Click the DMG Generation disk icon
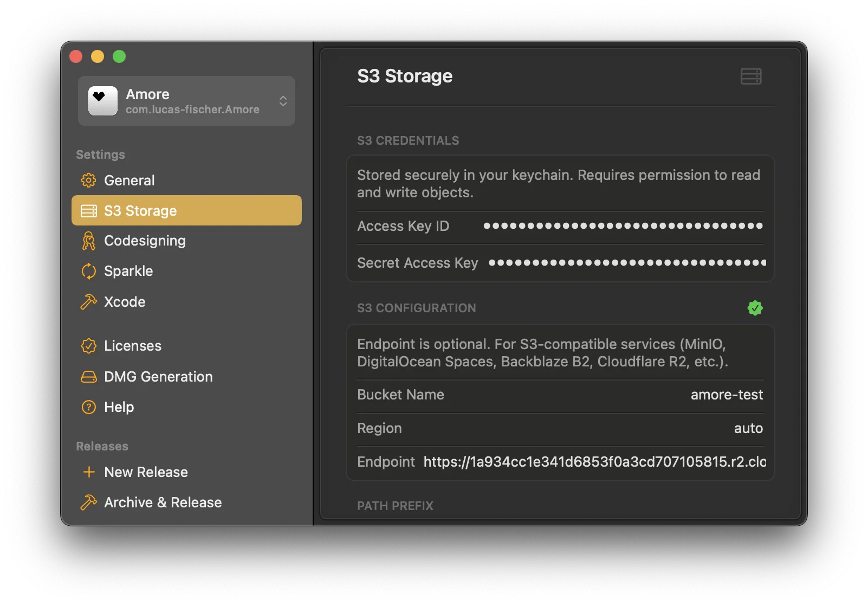The image size is (868, 606). (x=88, y=377)
